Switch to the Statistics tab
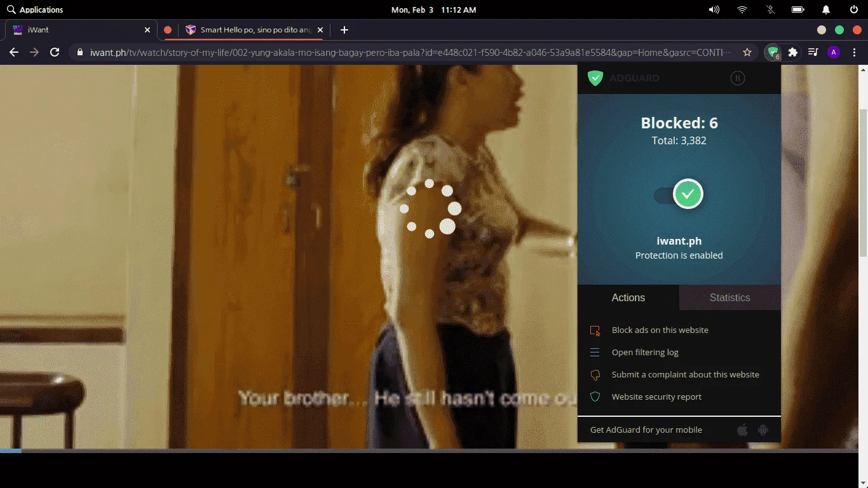Viewport: 868px width, 488px height. (730, 297)
